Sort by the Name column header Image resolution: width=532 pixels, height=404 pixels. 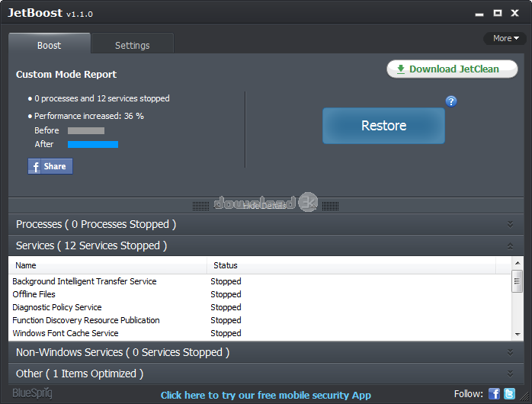point(107,265)
